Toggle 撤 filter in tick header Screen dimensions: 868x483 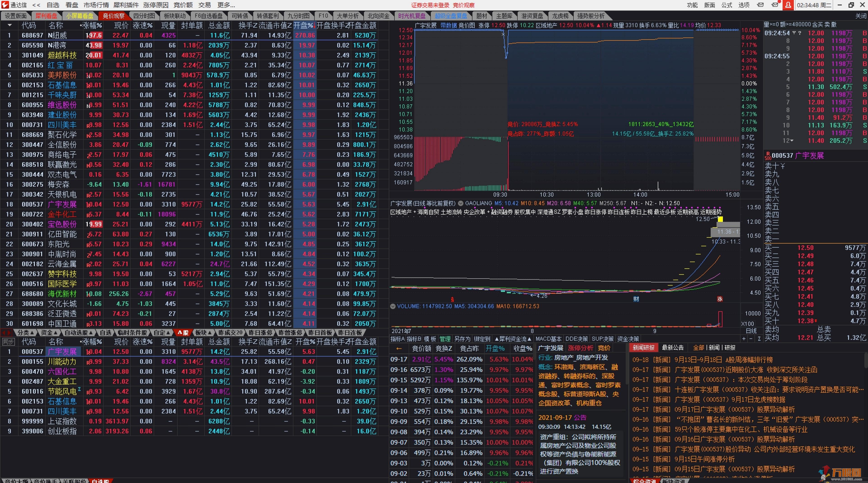834,24
